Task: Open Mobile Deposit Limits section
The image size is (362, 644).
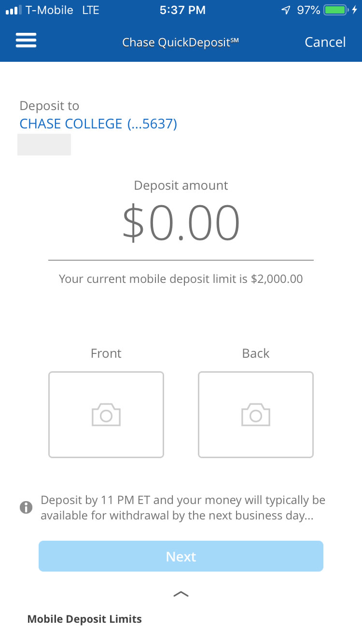Action: (x=84, y=619)
